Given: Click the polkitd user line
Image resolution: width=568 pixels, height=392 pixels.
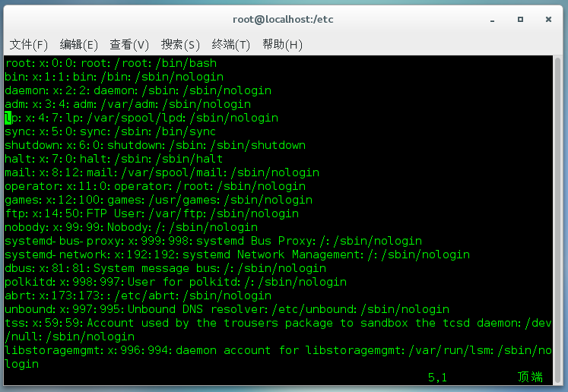Looking at the screenshot, I should click(176, 283).
